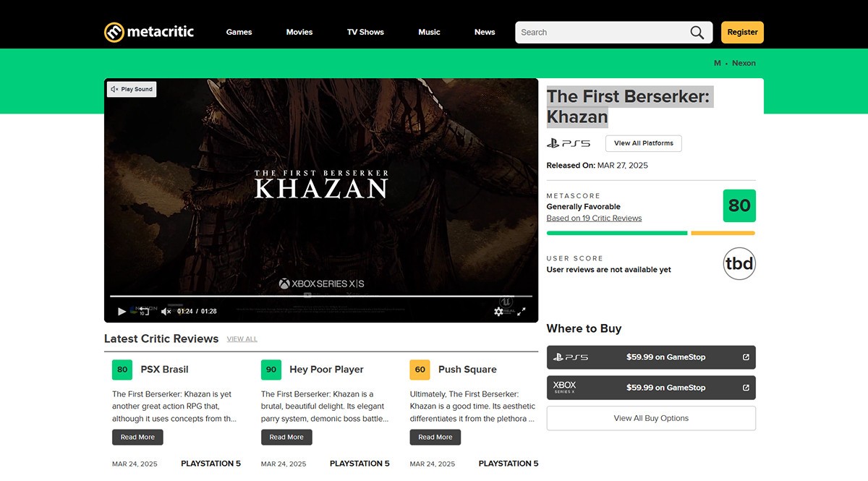Click the PSX Brasil score 80 badge
The height and width of the screenshot is (481, 868).
pos(122,369)
